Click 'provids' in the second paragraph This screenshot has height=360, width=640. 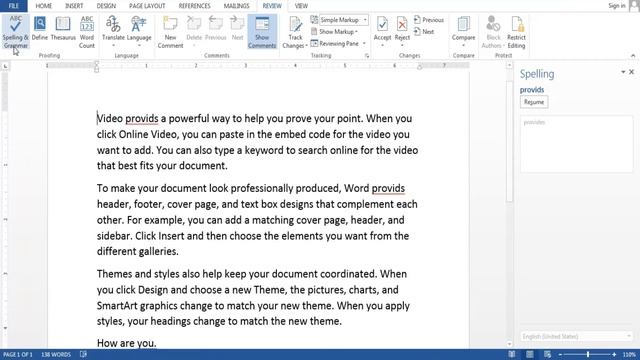click(388, 188)
